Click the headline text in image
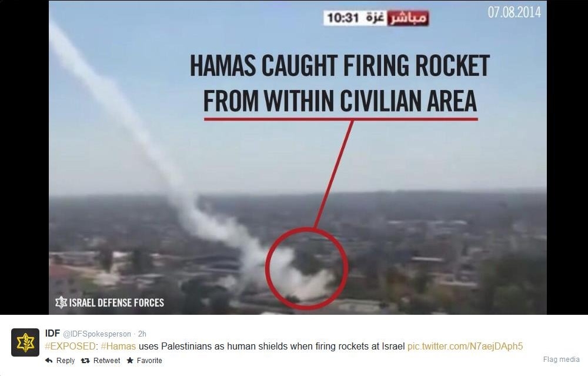The image size is (588, 376). [340, 82]
